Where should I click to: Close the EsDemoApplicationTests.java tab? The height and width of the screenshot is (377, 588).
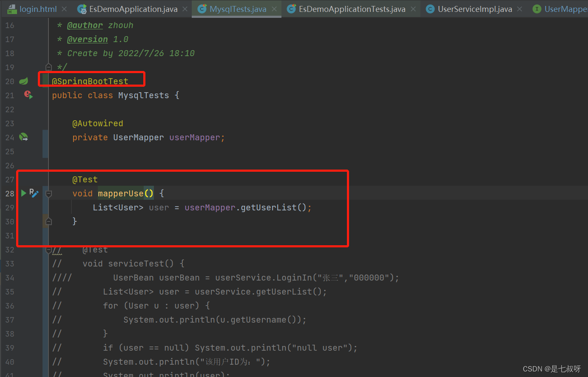(x=413, y=9)
